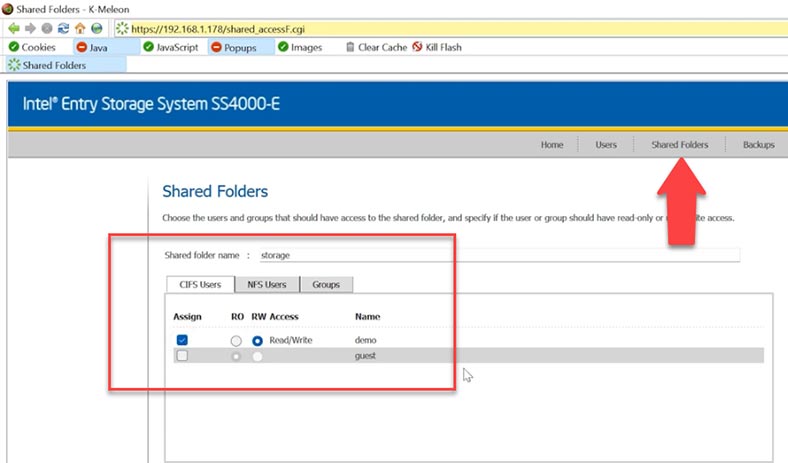Open Backups in navigation bar
Screen dimensions: 788x463
point(758,145)
